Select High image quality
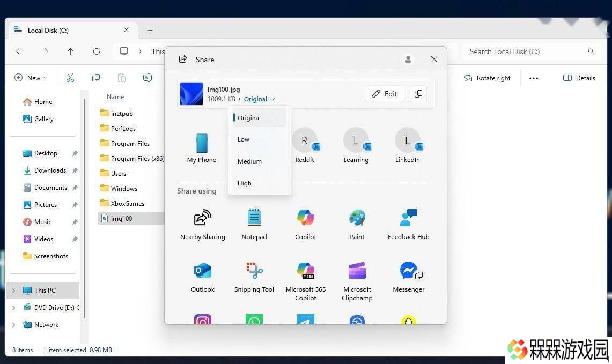 click(x=259, y=183)
